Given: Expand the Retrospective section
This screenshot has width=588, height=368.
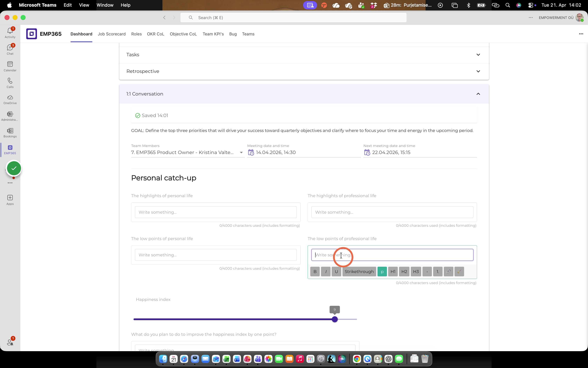Looking at the screenshot, I should point(304,71).
